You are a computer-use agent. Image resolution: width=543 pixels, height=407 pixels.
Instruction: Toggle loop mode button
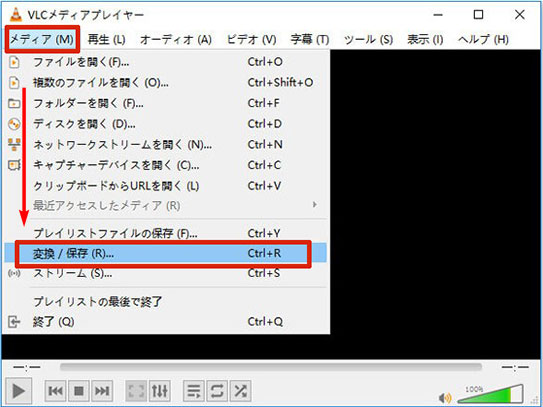(x=217, y=391)
